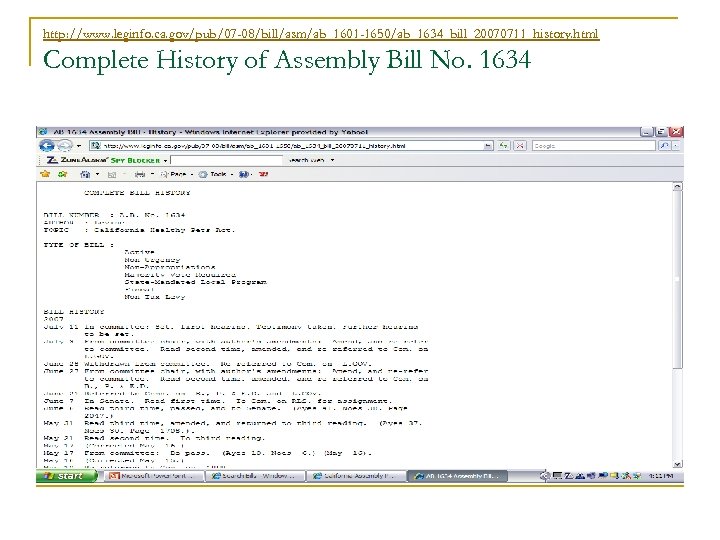Expand the Search Web dropdown arrow
The width and height of the screenshot is (720, 540).
[332, 160]
